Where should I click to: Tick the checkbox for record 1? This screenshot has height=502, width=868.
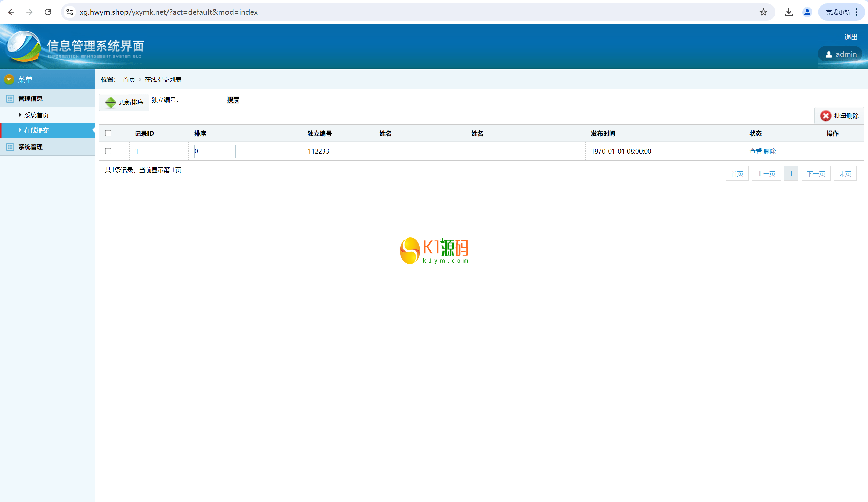coord(108,151)
